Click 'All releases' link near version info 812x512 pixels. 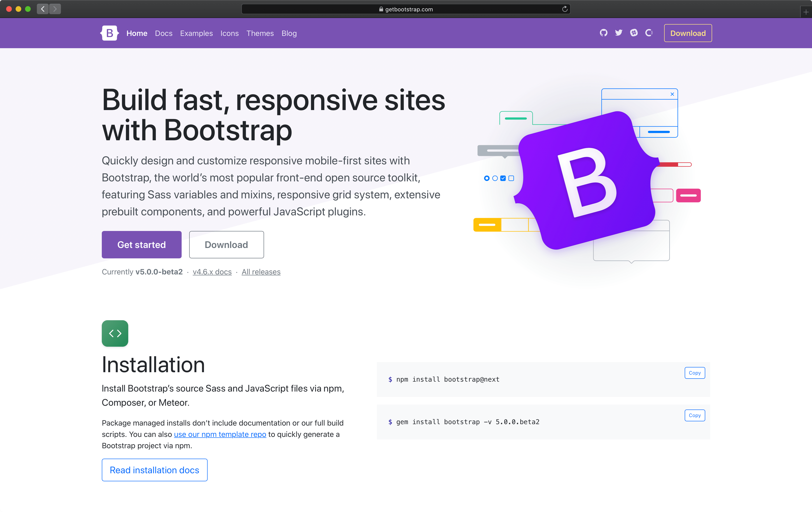tap(261, 272)
